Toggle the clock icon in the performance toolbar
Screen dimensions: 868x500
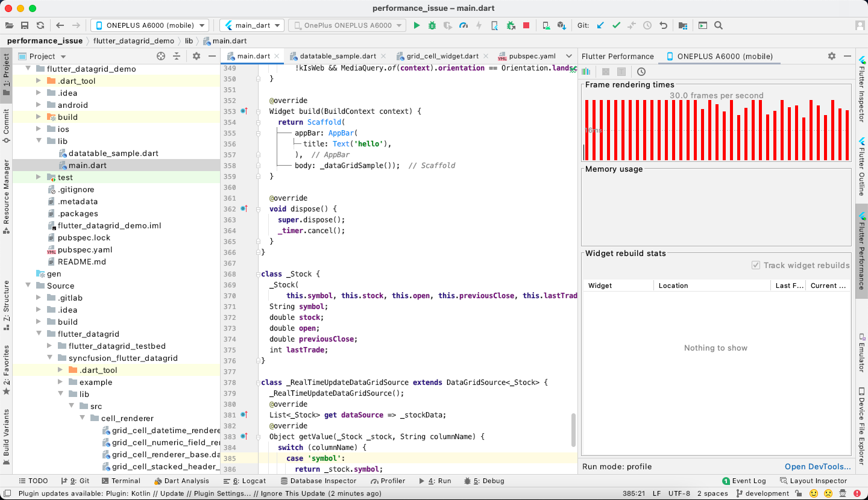(641, 71)
